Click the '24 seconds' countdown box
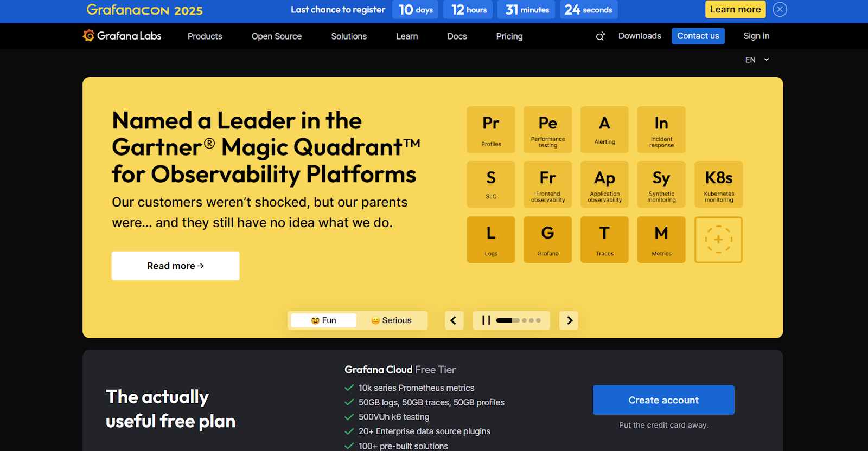This screenshot has height=451, width=868. (589, 9)
